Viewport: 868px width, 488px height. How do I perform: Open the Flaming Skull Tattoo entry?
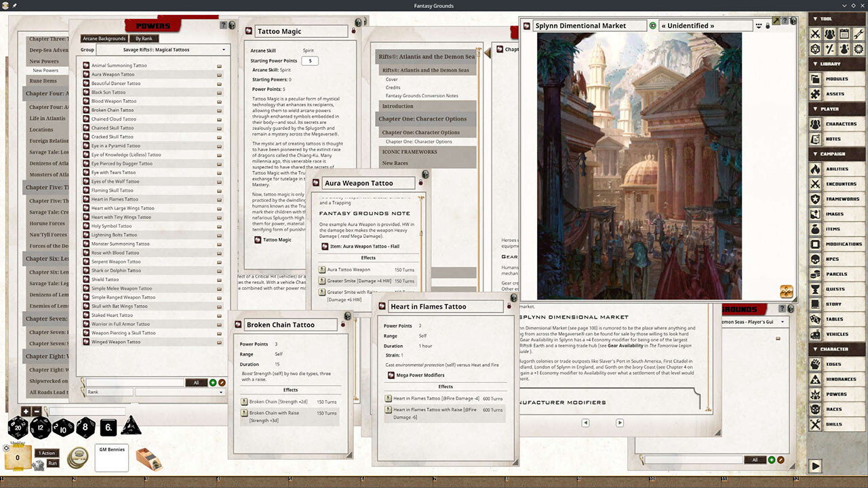pyautogui.click(x=112, y=190)
